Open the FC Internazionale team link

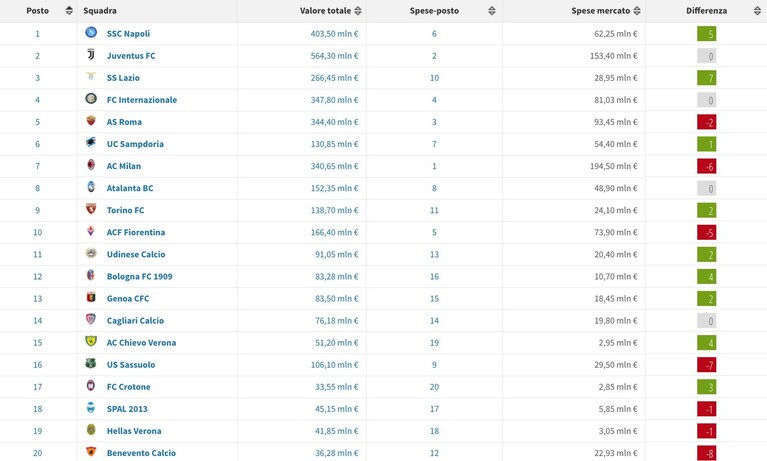(x=142, y=100)
